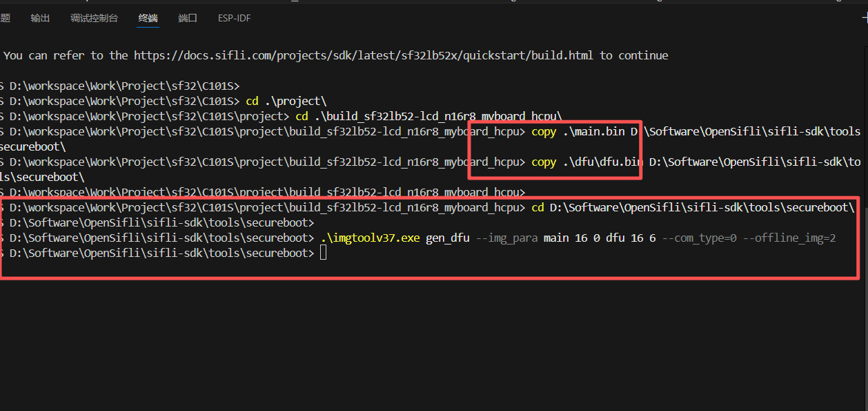
Task: Switch to the 输出 (Output) tab
Action: pyautogui.click(x=40, y=19)
